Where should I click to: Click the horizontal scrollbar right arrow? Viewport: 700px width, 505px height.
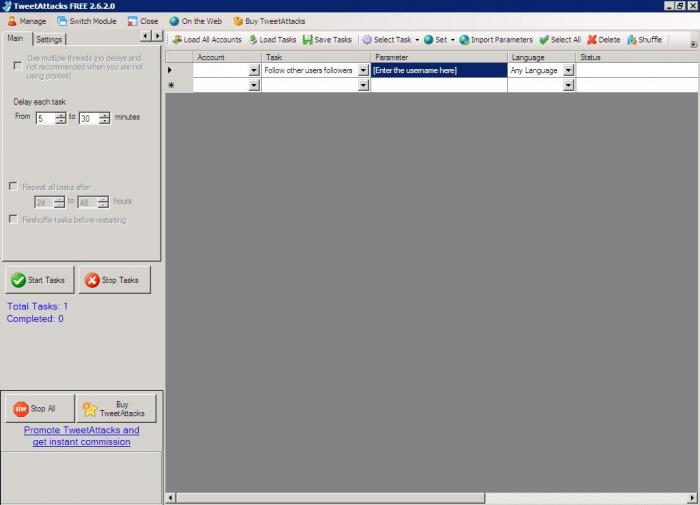[692, 497]
